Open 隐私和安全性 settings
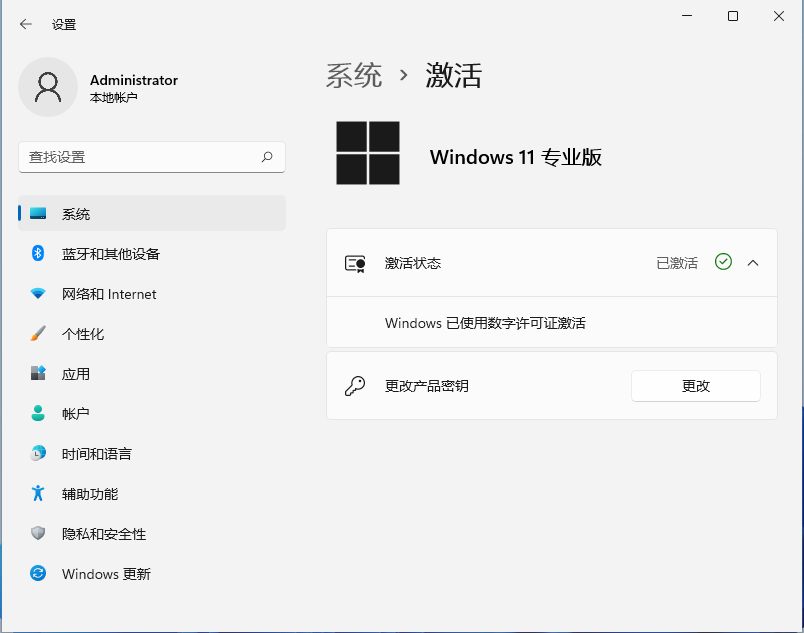This screenshot has height=633, width=804. [152, 534]
